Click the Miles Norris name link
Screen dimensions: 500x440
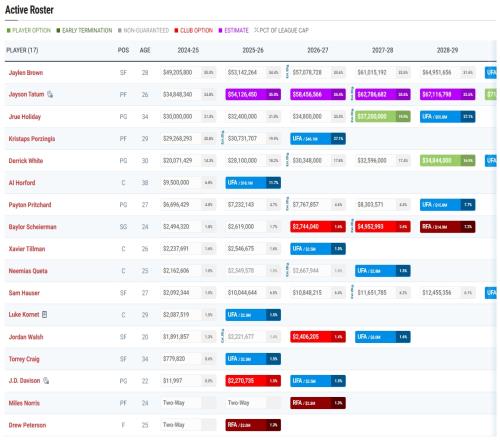click(x=24, y=403)
